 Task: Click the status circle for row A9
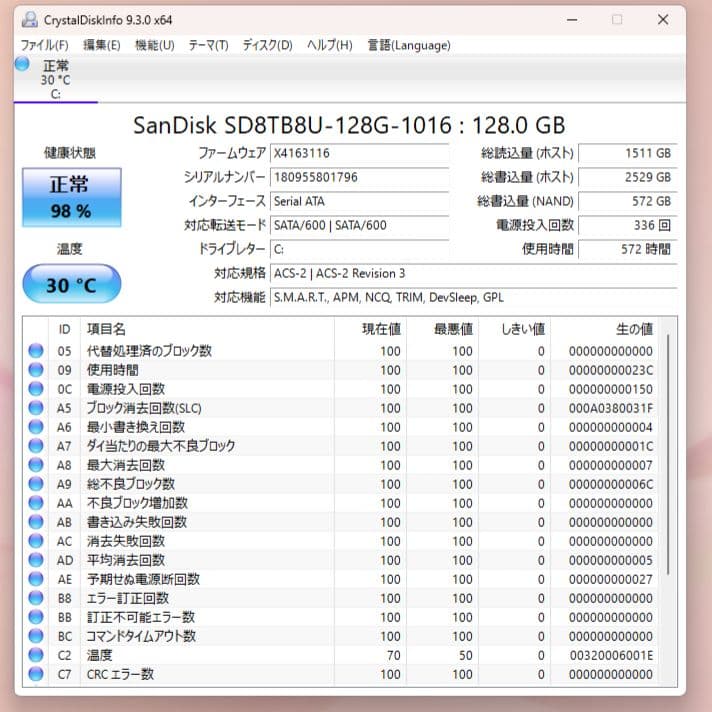click(36, 484)
